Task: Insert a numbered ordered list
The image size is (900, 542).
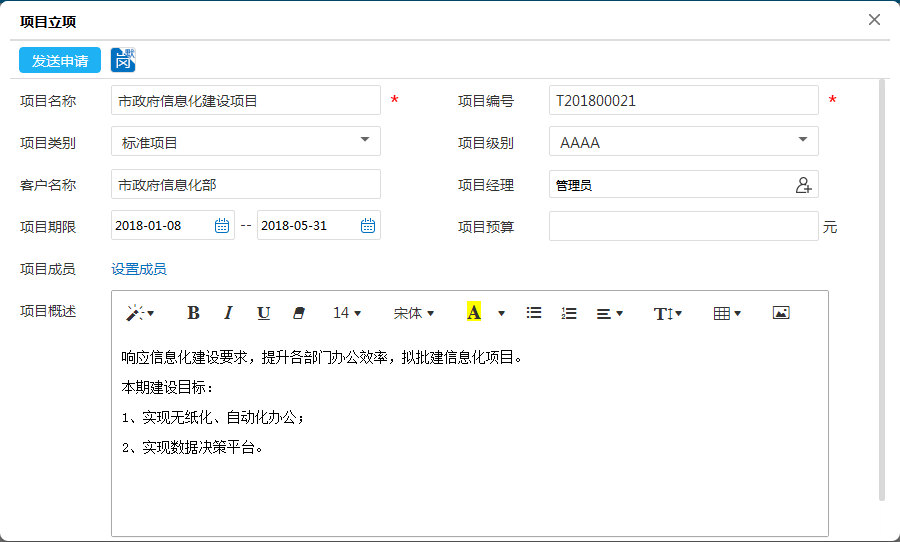Action: click(569, 313)
